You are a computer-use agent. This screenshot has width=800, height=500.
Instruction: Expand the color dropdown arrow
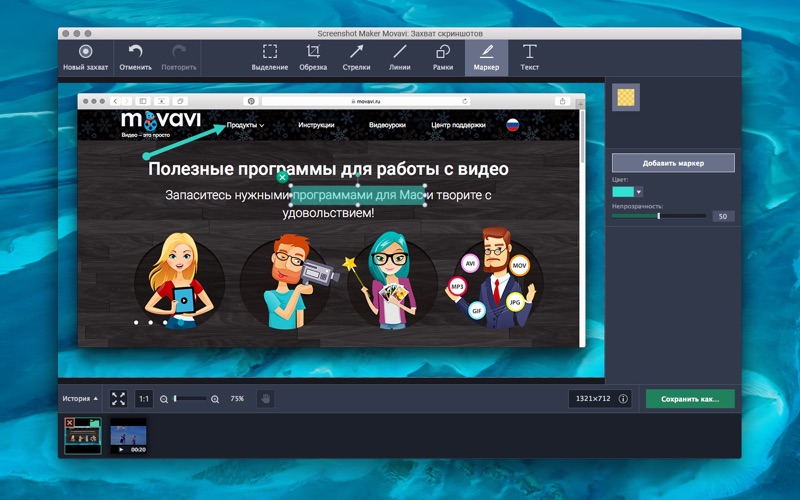pyautogui.click(x=639, y=192)
